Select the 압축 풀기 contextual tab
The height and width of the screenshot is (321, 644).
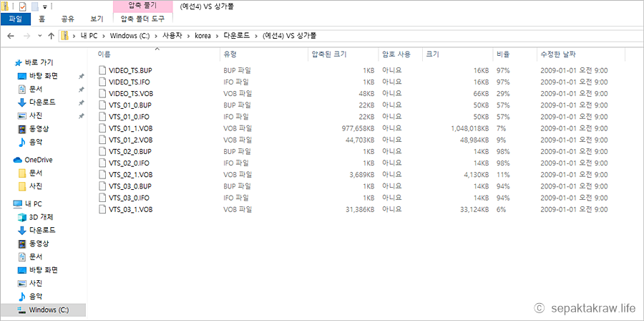pyautogui.click(x=143, y=6)
